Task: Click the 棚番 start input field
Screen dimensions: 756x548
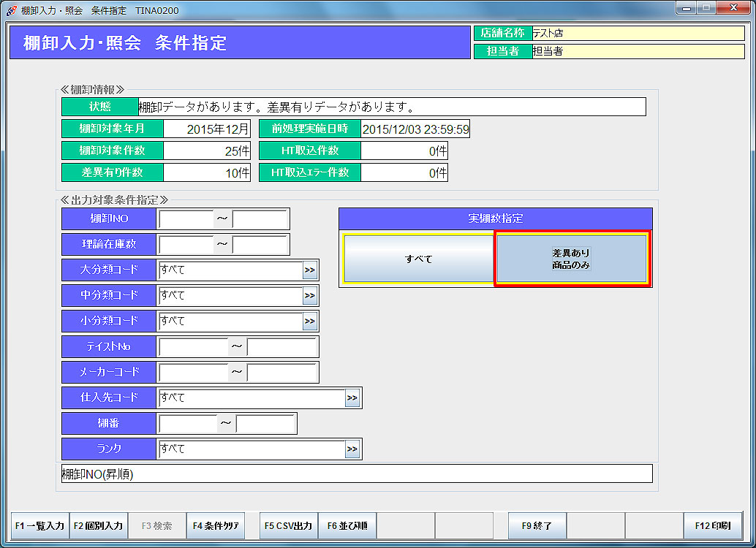Action: point(187,424)
